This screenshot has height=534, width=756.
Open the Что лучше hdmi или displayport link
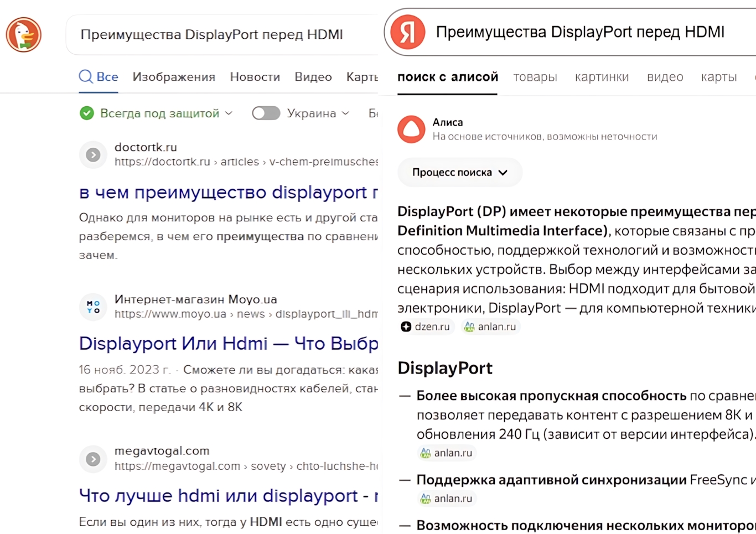point(228,496)
